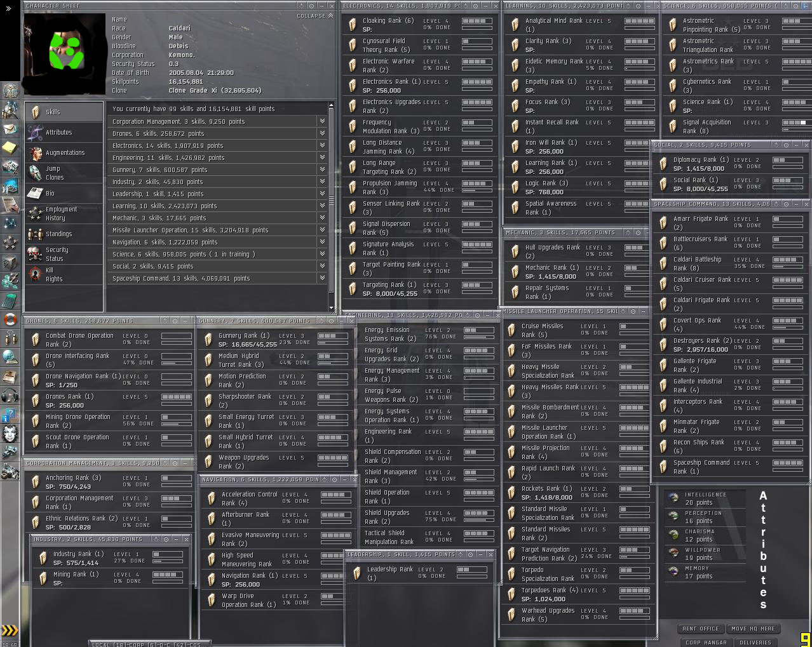
Task: Click Drones Rank skill level bar
Action: [177, 397]
